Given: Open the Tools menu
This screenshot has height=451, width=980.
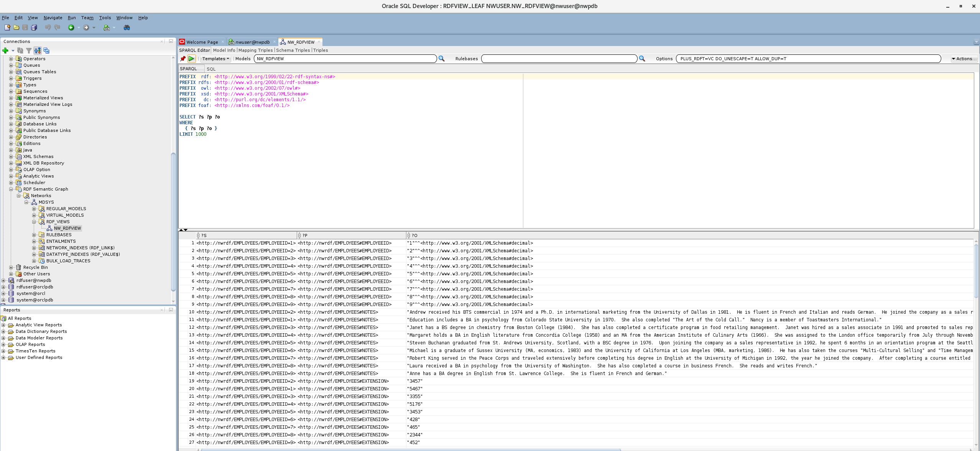Looking at the screenshot, I should coord(105,18).
